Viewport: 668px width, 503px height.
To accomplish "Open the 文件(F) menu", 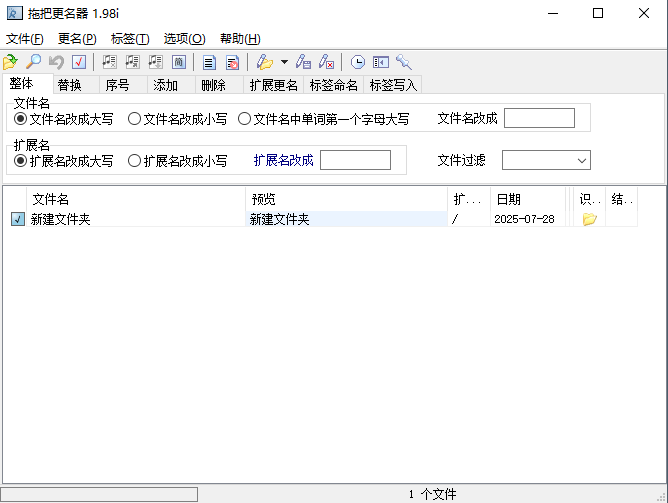I will 25,39.
